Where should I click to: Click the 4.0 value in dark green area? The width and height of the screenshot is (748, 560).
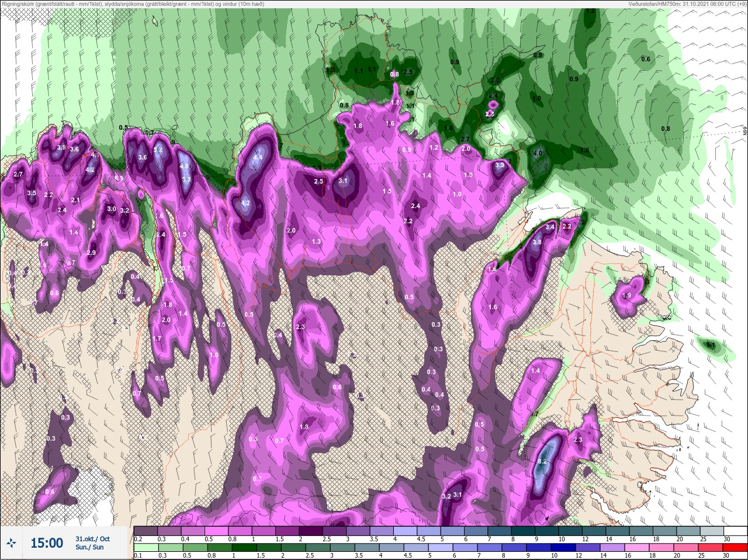click(538, 153)
